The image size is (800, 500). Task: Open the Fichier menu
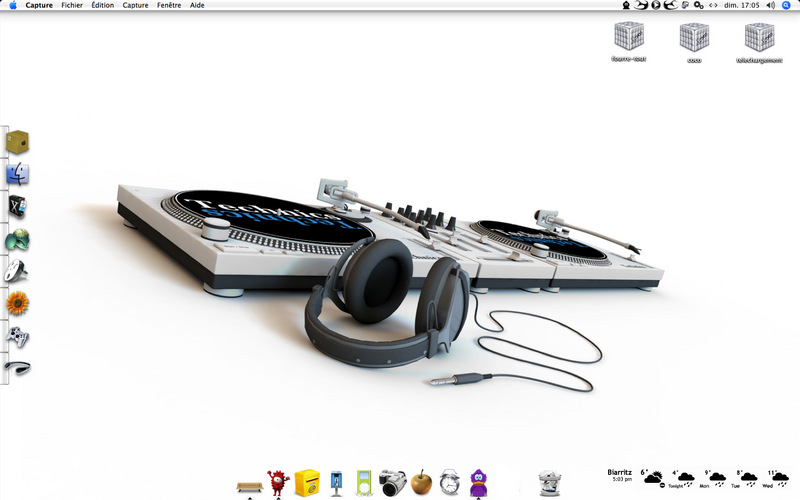click(72, 5)
